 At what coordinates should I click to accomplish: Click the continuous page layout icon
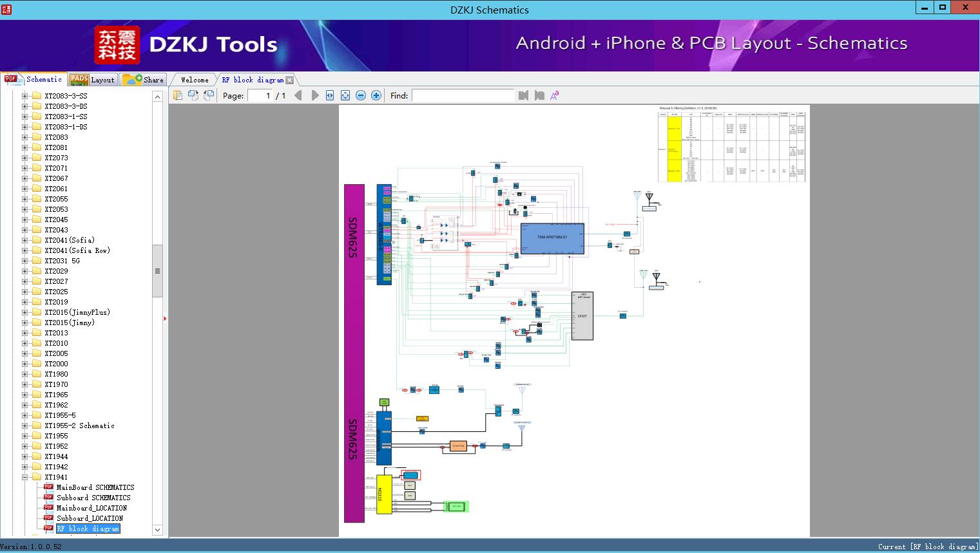coord(207,95)
